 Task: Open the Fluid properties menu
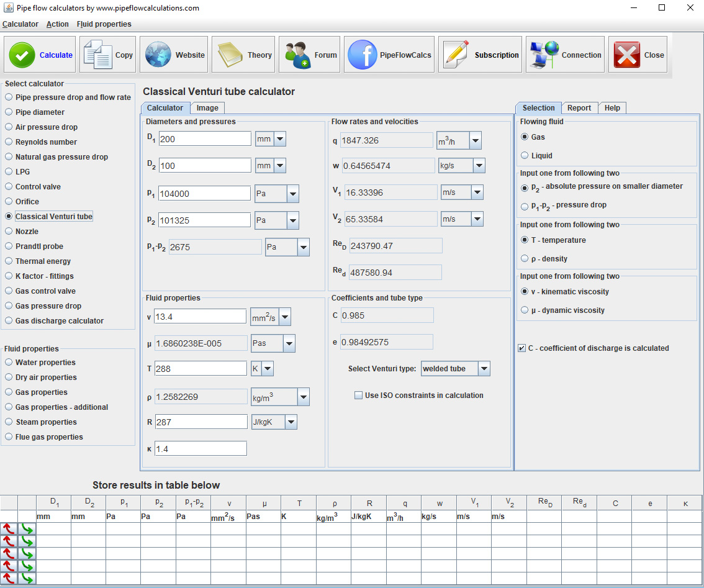tap(104, 24)
